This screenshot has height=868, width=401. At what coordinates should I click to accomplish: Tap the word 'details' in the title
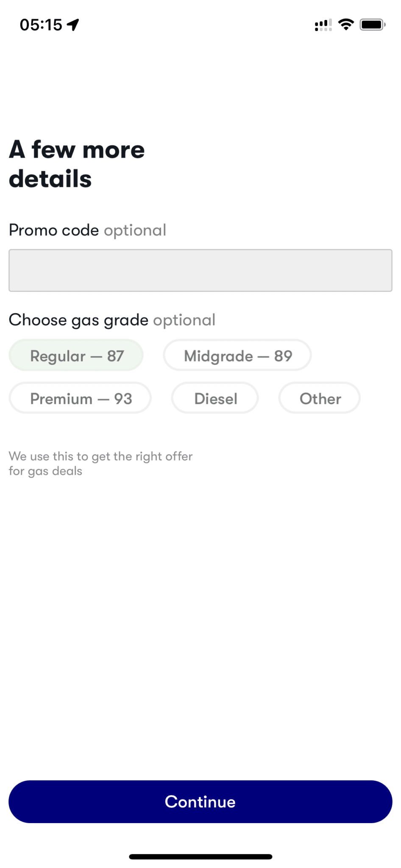[50, 179]
